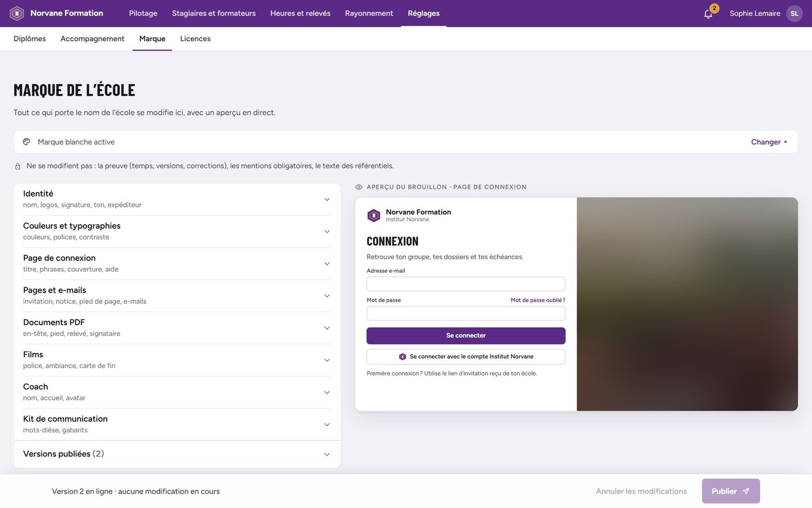
Task: Go to Heures et relevés
Action: click(x=300, y=13)
